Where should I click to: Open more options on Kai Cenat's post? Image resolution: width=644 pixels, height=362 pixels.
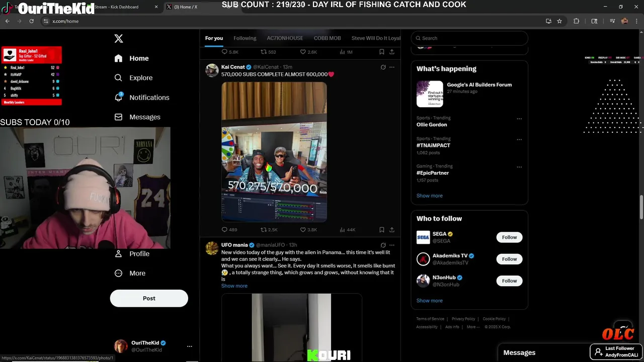tap(392, 67)
